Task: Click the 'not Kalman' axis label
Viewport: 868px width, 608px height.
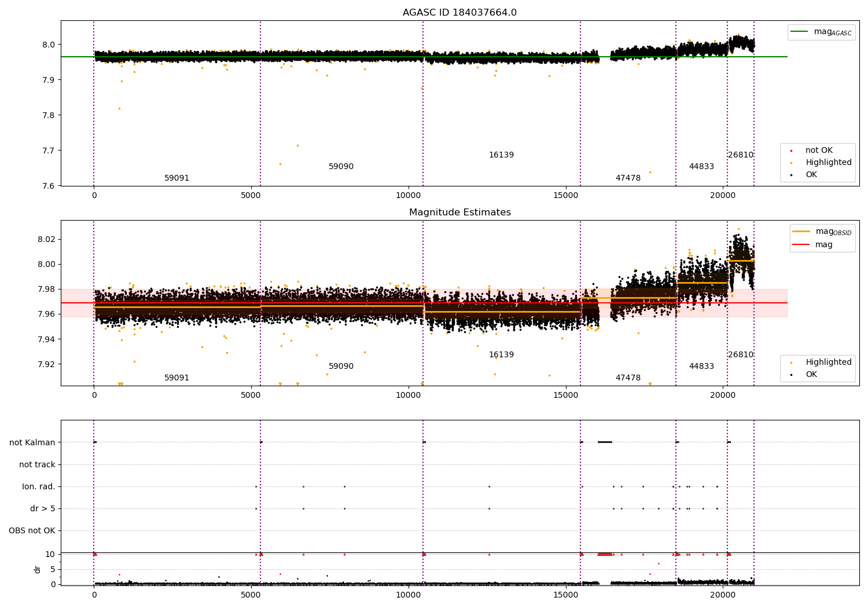Action: (x=32, y=443)
